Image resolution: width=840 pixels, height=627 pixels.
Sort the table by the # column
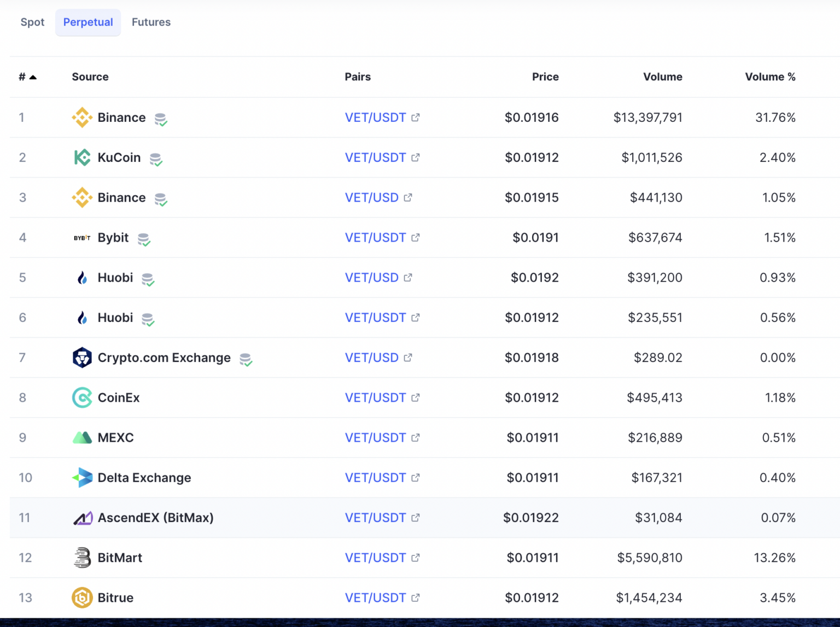click(x=27, y=77)
